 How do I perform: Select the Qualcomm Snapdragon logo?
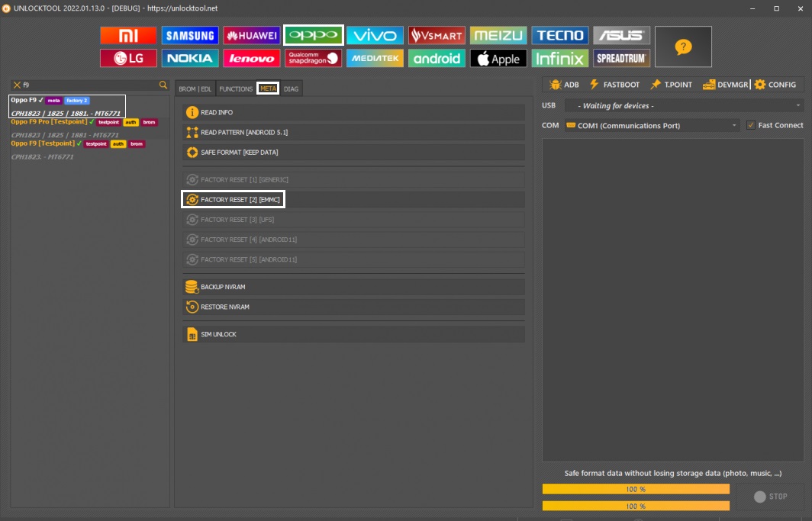314,58
